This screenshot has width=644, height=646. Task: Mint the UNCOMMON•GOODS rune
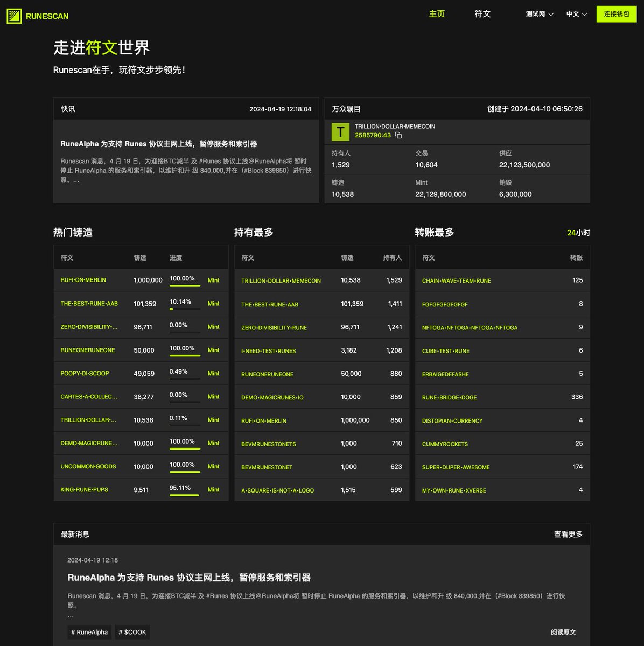pos(214,466)
